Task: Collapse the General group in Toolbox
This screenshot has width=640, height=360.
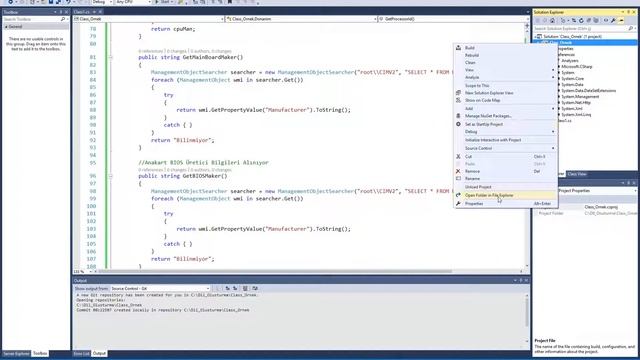Action: pyautogui.click(x=6, y=27)
